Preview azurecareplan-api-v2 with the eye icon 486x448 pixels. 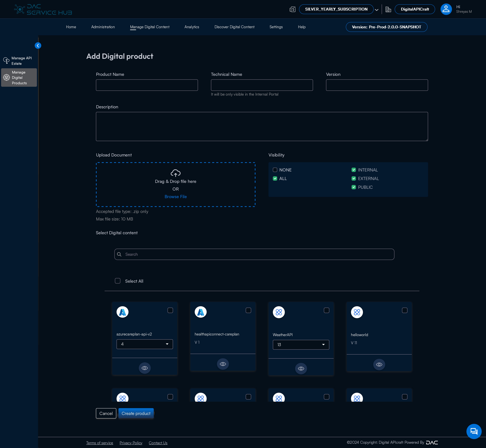point(145,368)
